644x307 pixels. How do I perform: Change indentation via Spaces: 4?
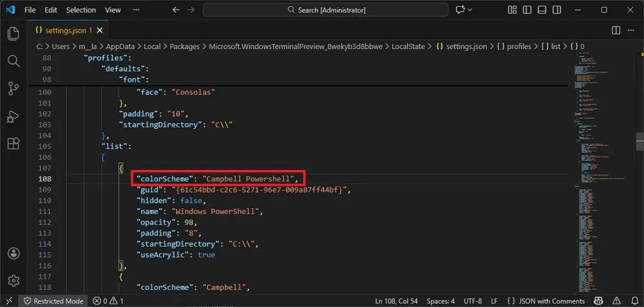(x=440, y=301)
